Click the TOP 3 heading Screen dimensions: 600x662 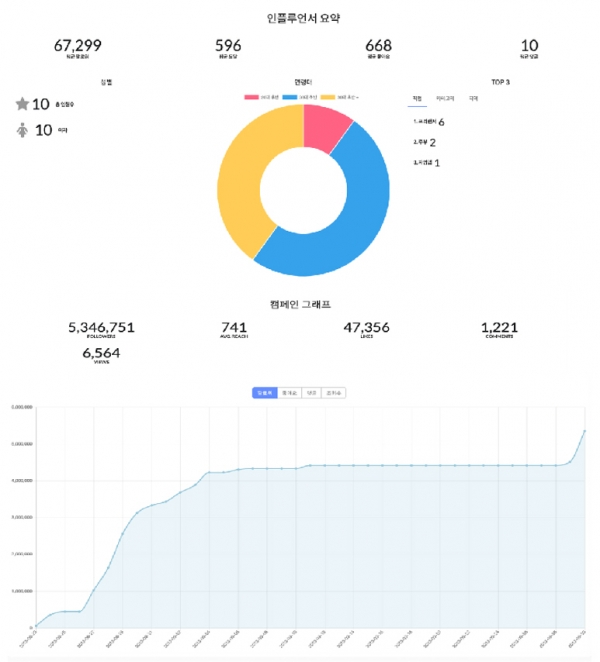500,82
